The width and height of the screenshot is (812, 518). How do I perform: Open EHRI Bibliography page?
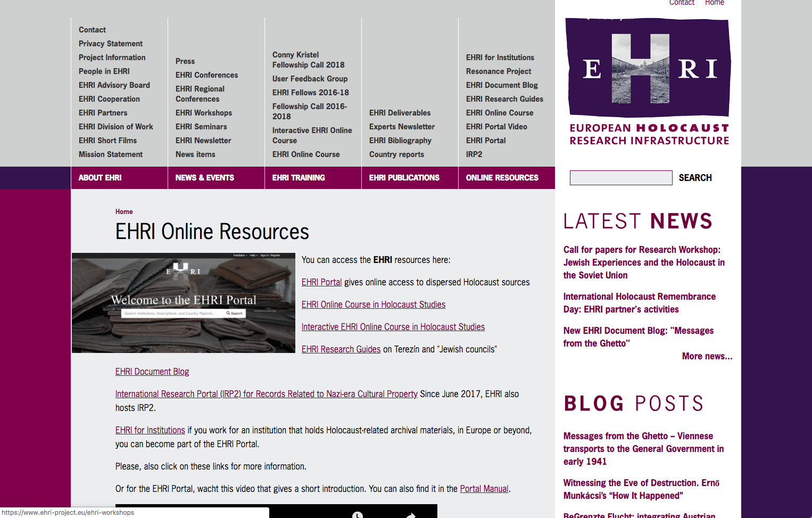coord(400,141)
